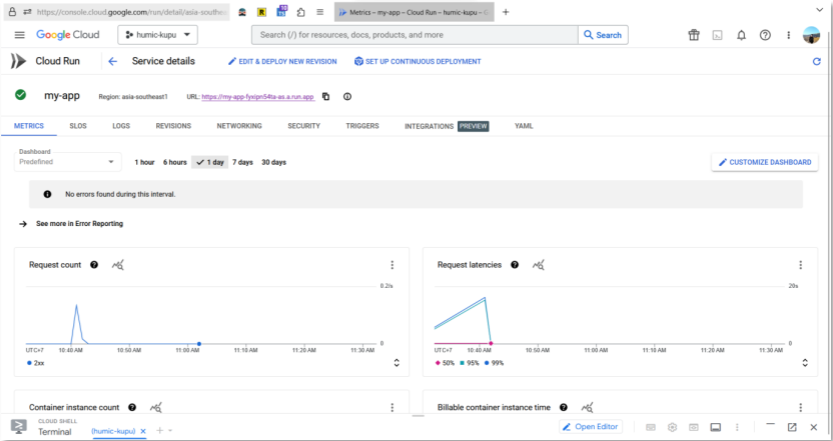Click Edit & Deploy New Revision

(283, 62)
